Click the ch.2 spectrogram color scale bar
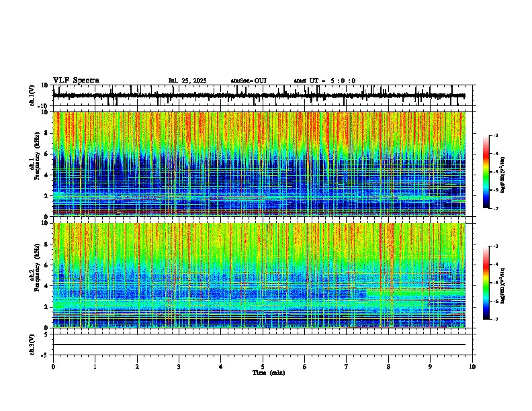The height and width of the screenshot is (411, 532). pyautogui.click(x=486, y=283)
